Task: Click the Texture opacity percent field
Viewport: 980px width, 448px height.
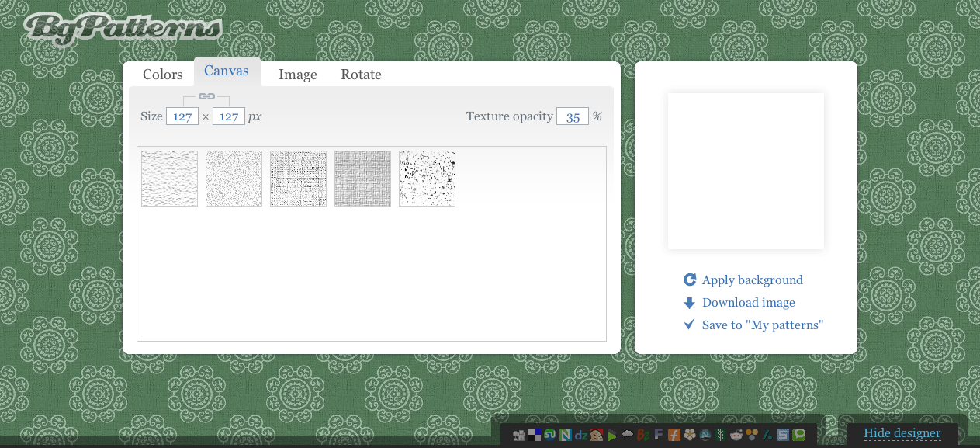Action: pos(573,116)
